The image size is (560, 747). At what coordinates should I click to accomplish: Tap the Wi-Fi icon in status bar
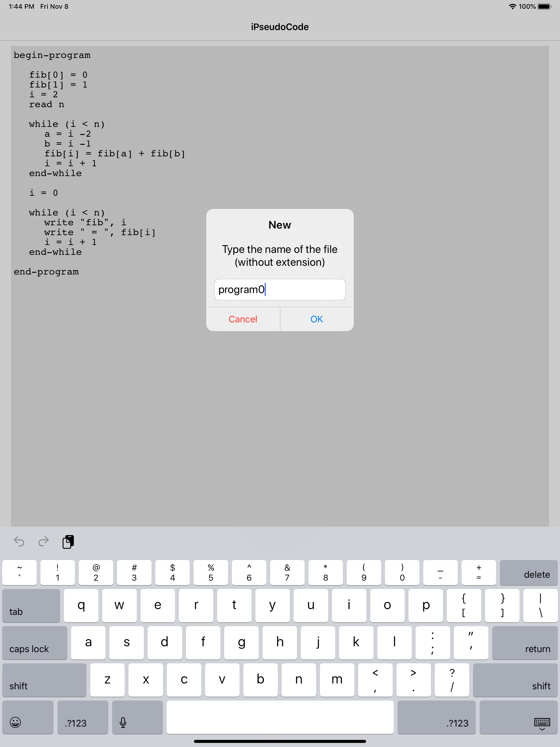click(512, 6)
